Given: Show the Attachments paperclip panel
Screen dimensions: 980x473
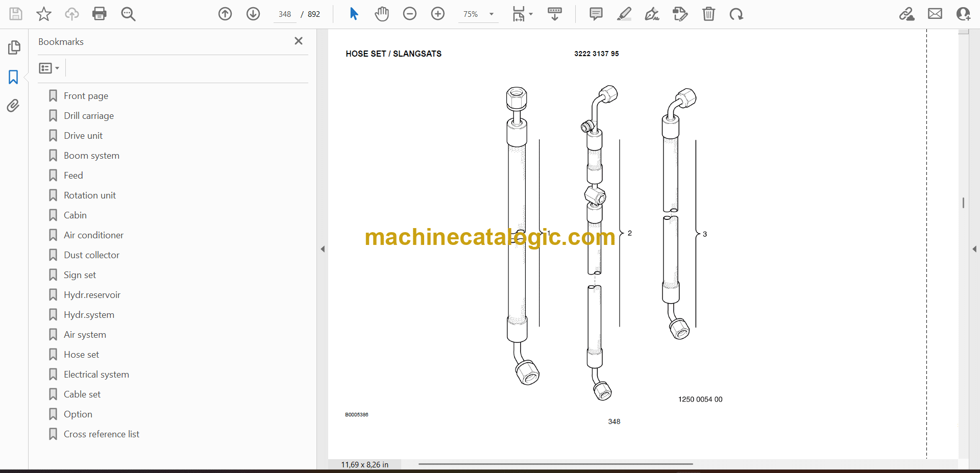Looking at the screenshot, I should [x=13, y=106].
